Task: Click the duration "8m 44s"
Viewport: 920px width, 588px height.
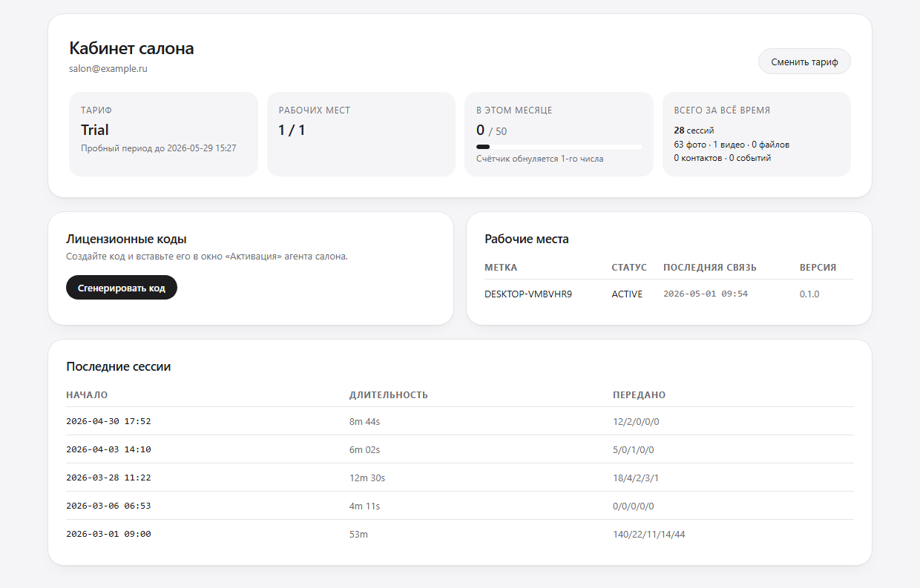Action: [365, 421]
